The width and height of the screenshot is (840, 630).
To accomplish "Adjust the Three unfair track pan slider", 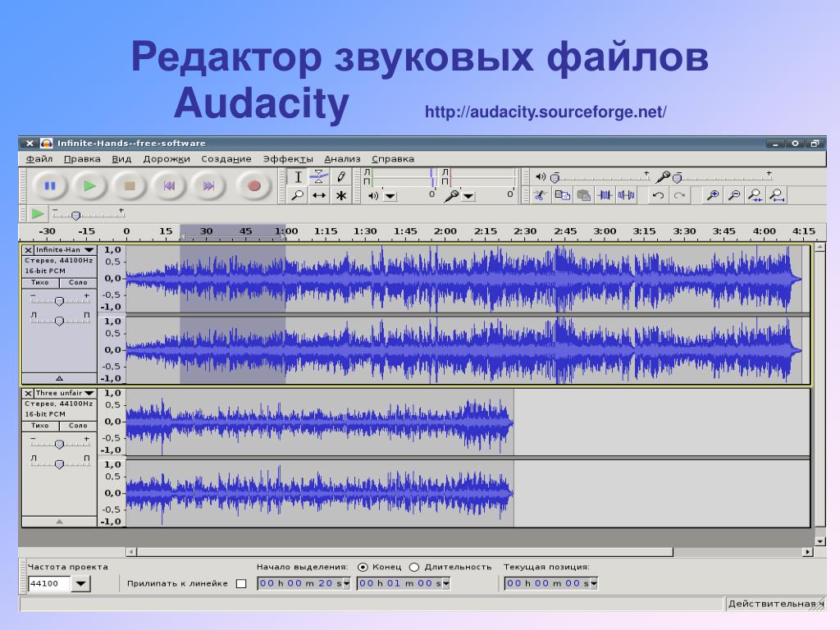I will [x=59, y=463].
